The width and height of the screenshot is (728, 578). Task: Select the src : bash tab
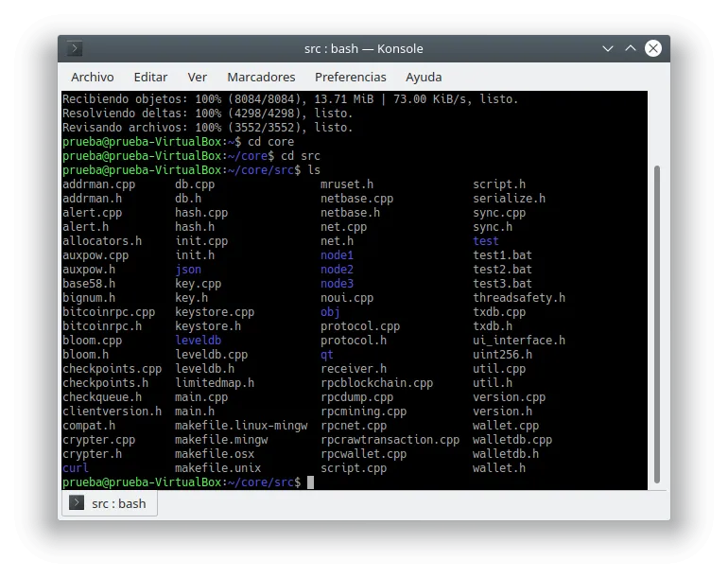click(x=110, y=503)
